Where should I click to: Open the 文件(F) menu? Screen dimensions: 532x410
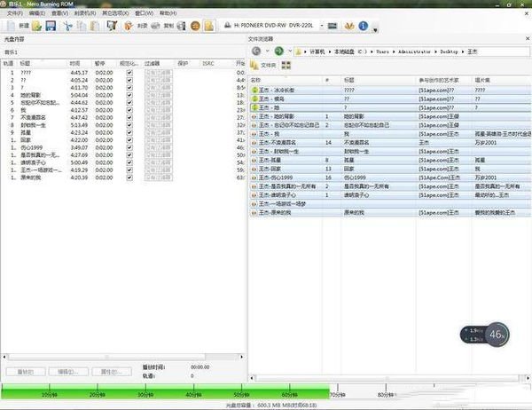pos(14,14)
